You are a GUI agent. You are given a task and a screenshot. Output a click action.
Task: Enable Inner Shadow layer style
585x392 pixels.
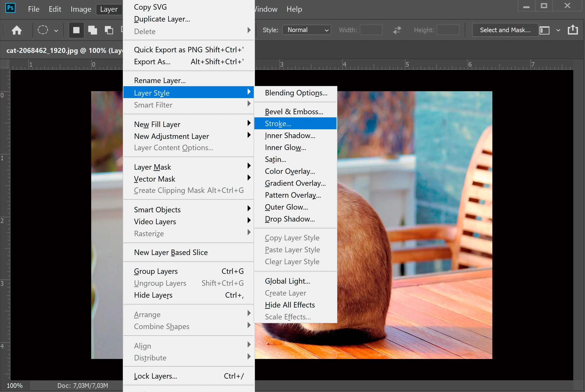tap(290, 135)
